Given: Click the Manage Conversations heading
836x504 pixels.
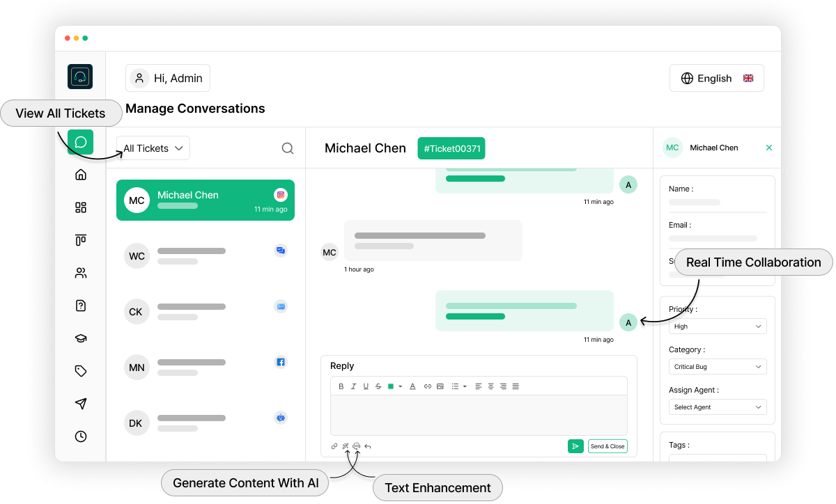Looking at the screenshot, I should point(195,109).
